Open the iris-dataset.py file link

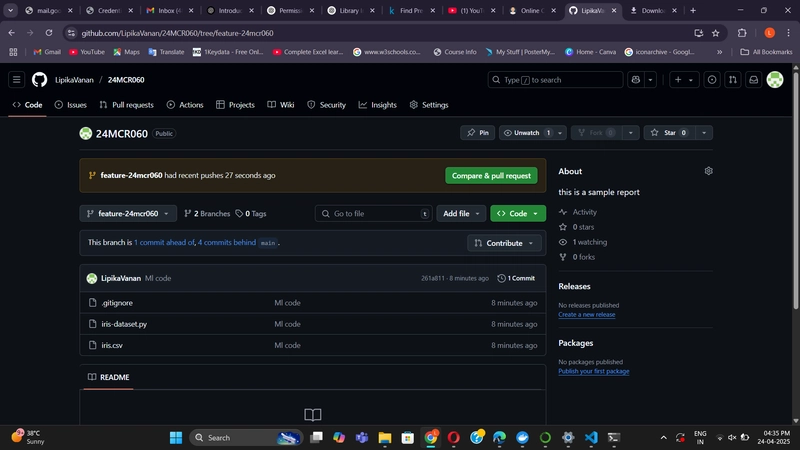click(x=124, y=324)
